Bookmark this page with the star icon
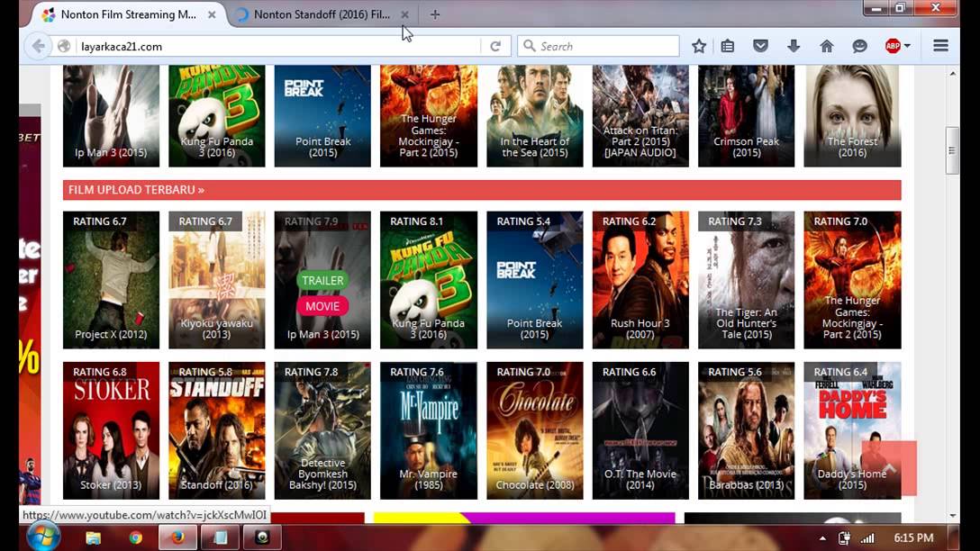 (x=699, y=46)
